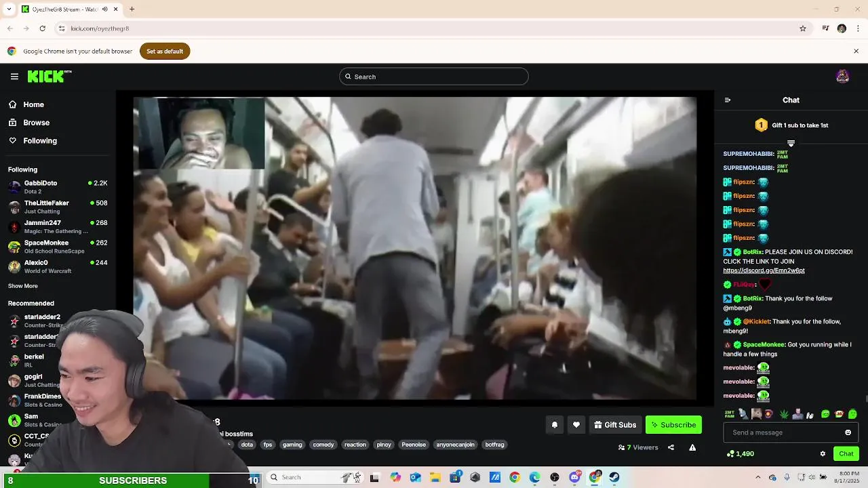Image resolution: width=868 pixels, height=488 pixels.
Task: Open File Explorer from taskbar
Action: (435, 477)
